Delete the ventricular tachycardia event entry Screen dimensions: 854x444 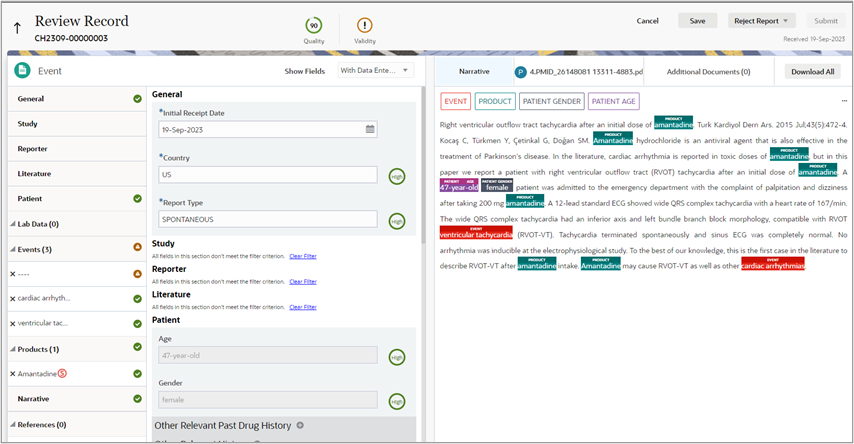point(12,324)
